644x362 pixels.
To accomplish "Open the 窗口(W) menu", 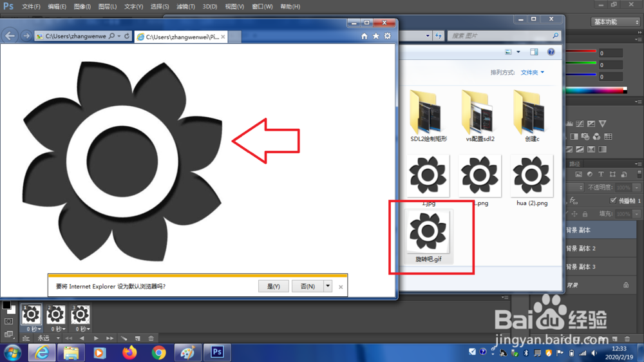I will (x=262, y=6).
